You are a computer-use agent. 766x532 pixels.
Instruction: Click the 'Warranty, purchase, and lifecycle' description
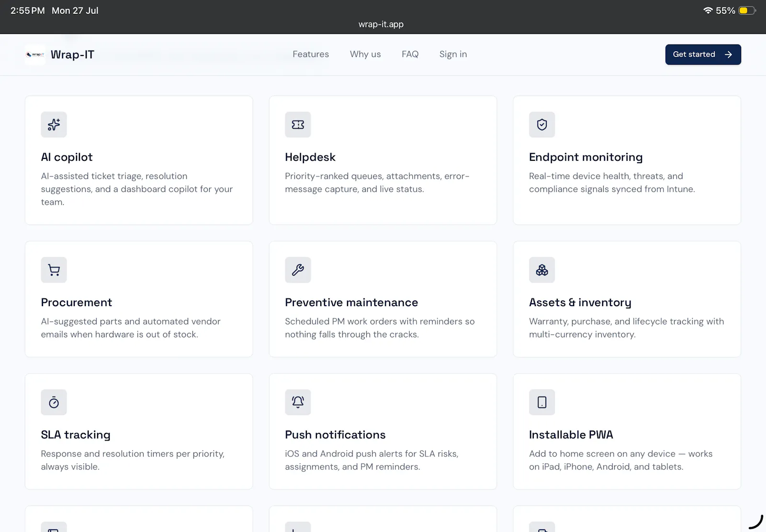[x=626, y=328]
